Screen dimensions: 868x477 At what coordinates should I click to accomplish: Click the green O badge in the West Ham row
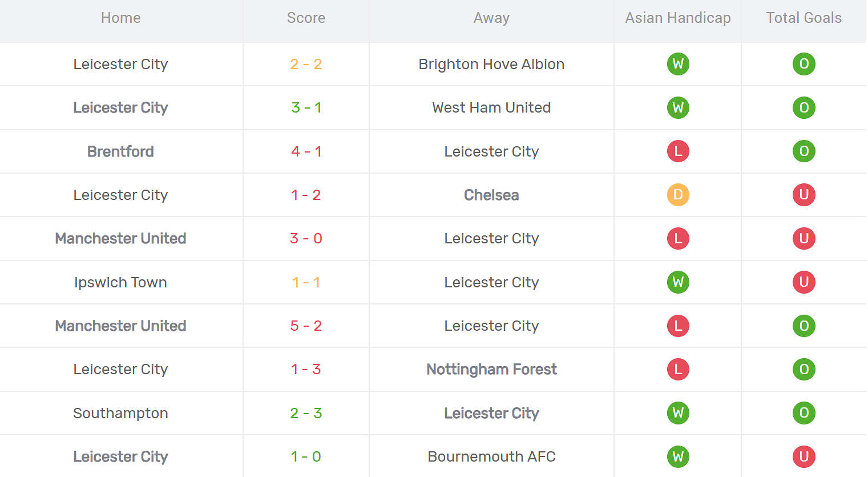[804, 107]
